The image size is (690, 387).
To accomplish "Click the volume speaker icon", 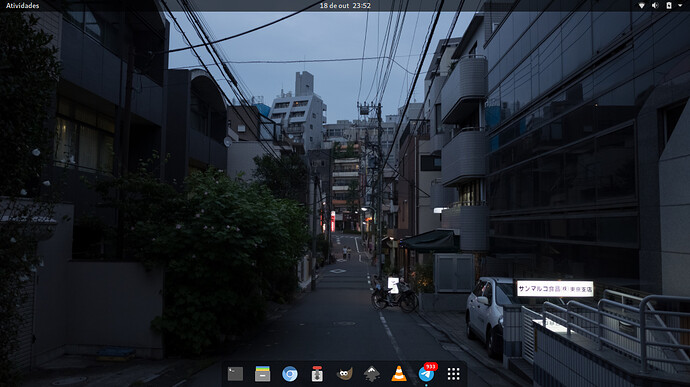I will click(x=655, y=6).
